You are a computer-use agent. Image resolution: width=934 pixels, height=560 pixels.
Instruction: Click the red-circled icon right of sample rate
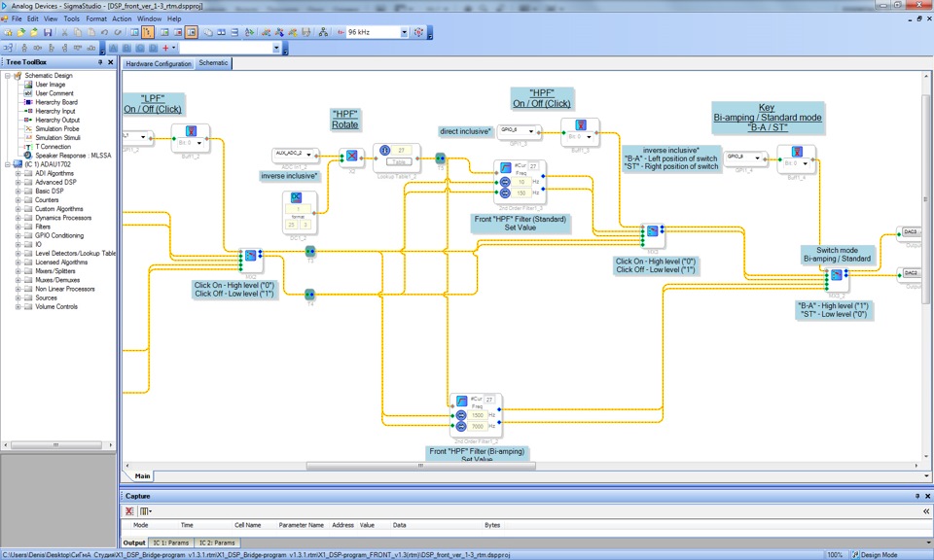[418, 32]
